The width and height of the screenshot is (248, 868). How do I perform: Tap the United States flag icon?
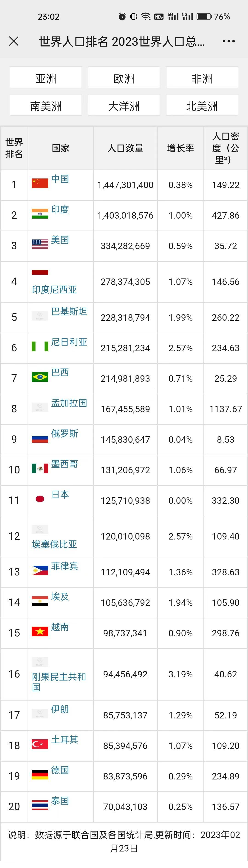click(40, 244)
